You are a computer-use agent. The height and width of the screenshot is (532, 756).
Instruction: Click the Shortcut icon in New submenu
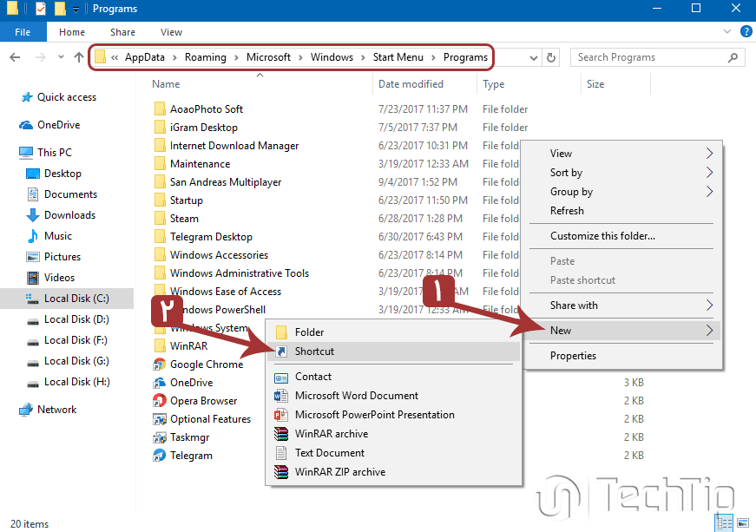click(x=281, y=351)
